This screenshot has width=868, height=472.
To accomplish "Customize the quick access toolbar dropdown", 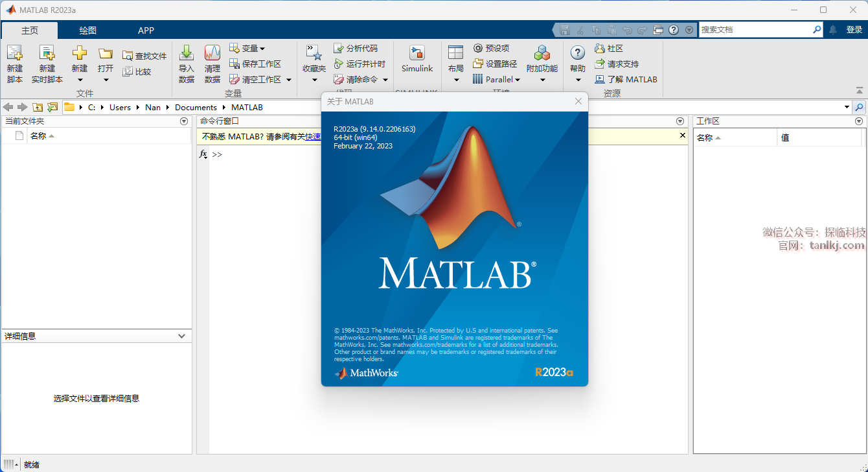I will [689, 30].
